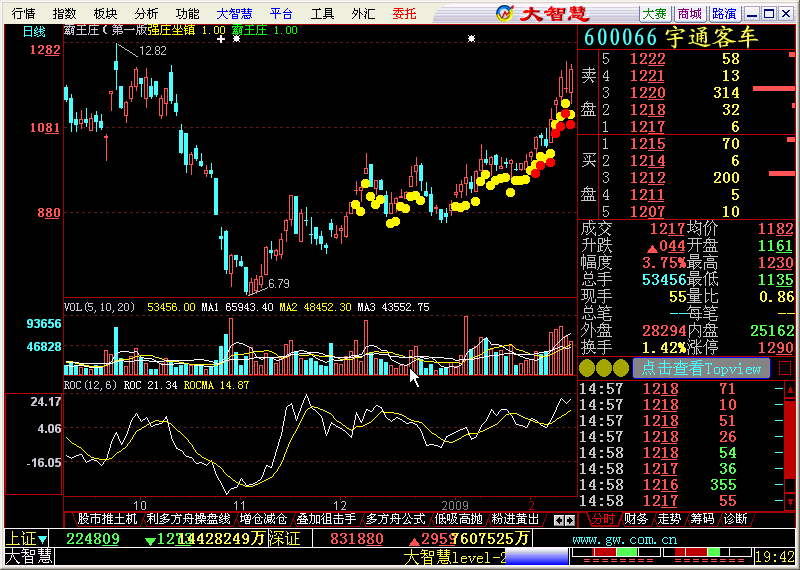Select the 筹码 tab

pos(703,519)
